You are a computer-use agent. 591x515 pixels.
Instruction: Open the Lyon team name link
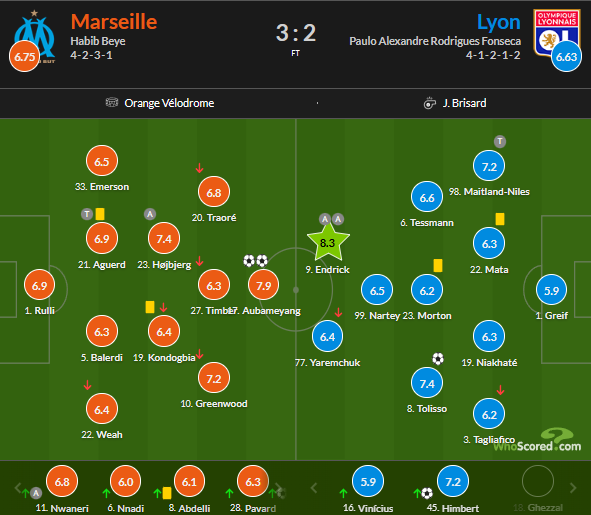pos(499,22)
